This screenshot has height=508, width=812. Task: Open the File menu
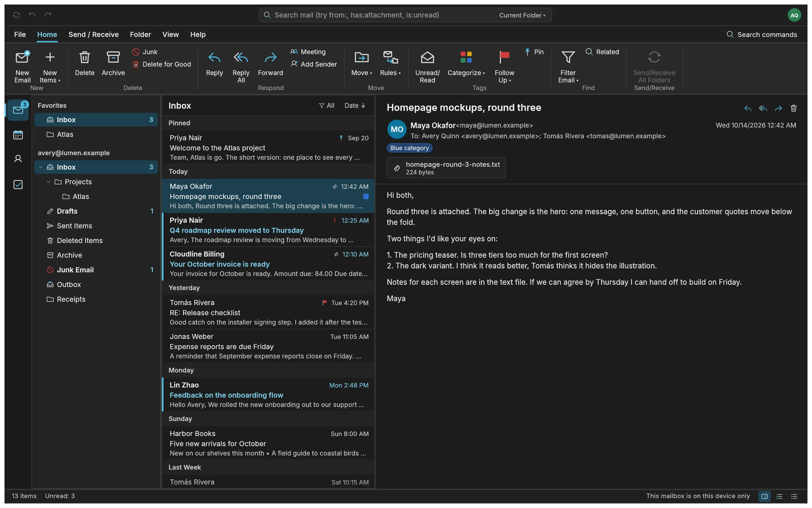click(20, 34)
